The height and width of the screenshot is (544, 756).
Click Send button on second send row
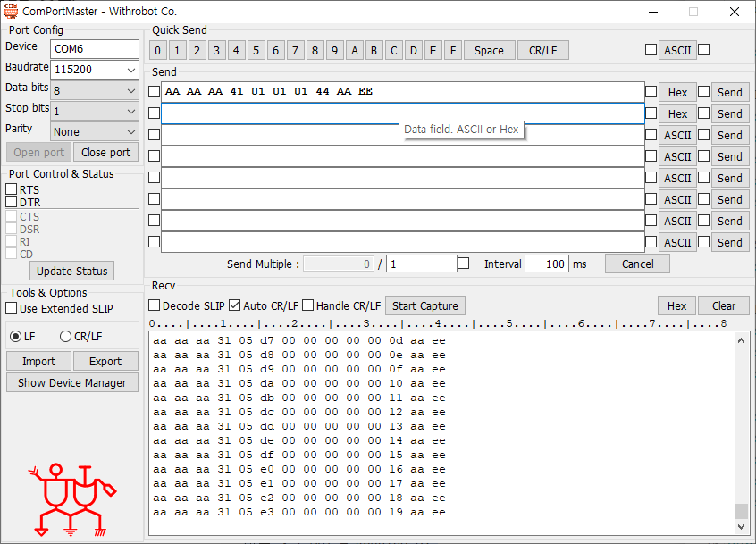click(730, 113)
